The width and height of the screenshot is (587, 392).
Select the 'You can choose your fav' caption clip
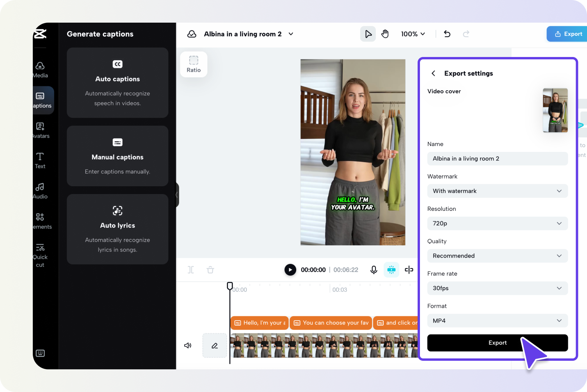(331, 323)
